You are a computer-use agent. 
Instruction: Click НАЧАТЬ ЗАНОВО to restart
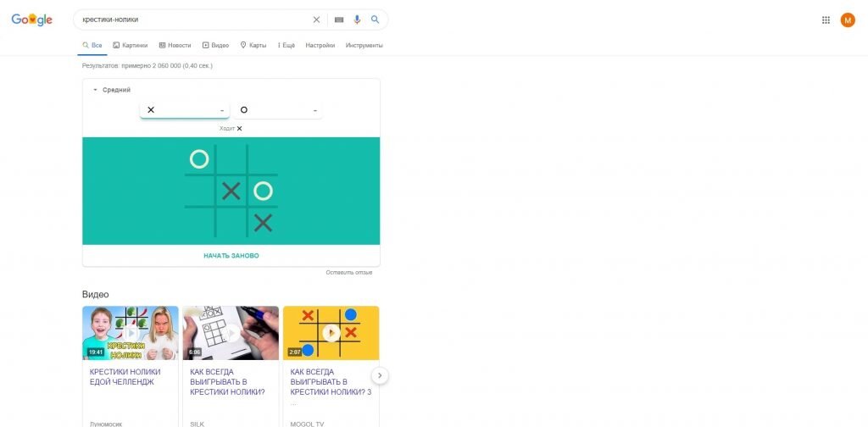231,256
